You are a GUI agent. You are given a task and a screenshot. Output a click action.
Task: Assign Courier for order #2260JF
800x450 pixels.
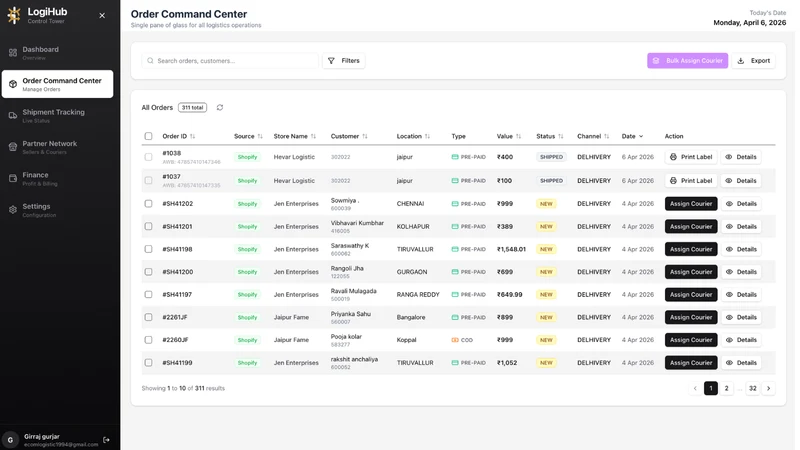[691, 340]
